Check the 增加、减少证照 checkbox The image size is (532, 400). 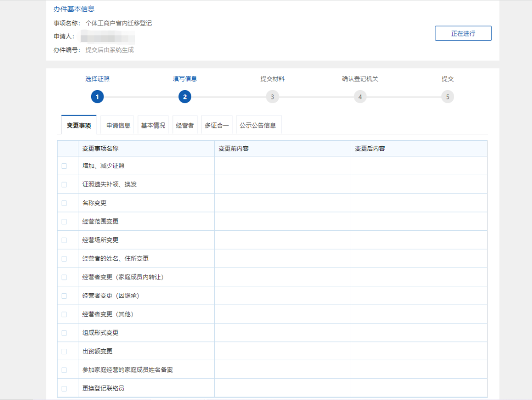64,166
